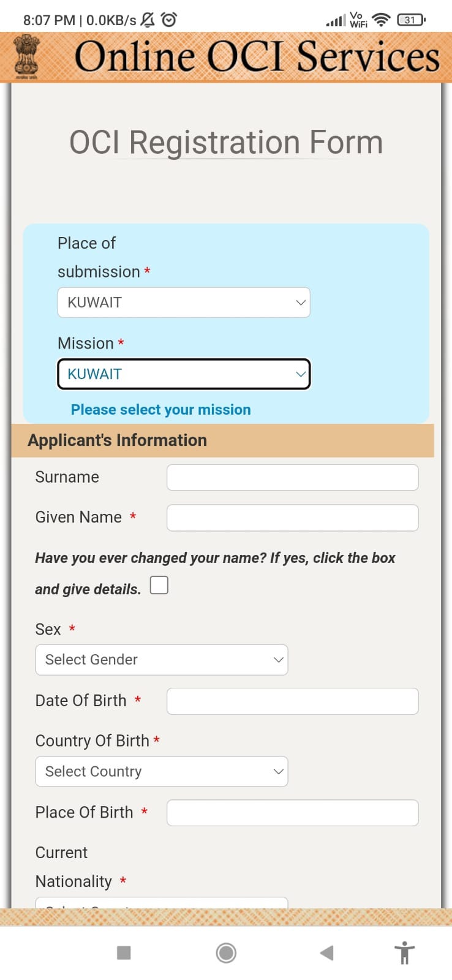452x980 pixels.
Task: Click the Date Of Birth input field
Action: (x=292, y=701)
